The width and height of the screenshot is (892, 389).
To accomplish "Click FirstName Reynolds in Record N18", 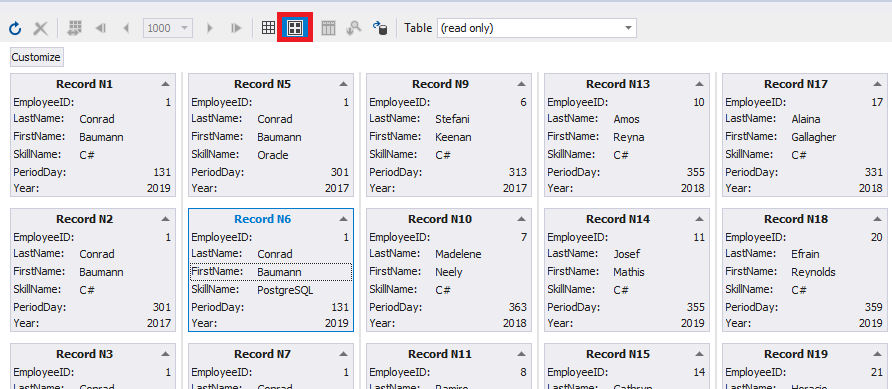I will pos(813,272).
